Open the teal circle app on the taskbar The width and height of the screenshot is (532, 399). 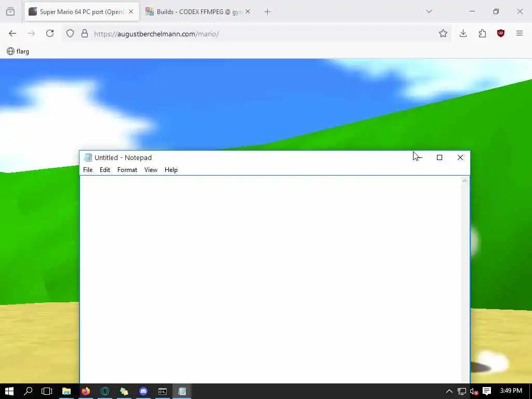(105, 391)
